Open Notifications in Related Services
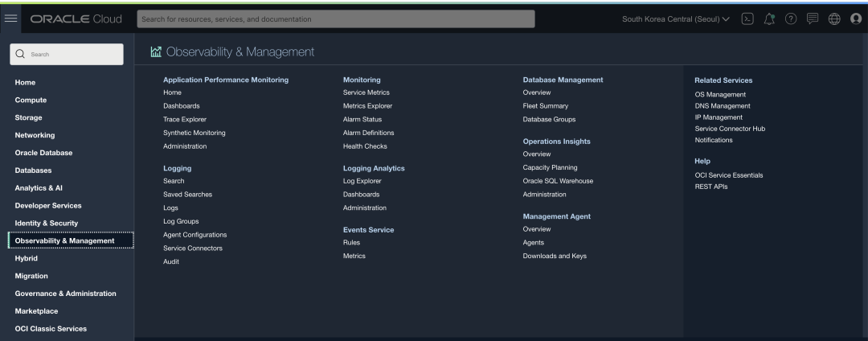Screen dimensions: 868x341 click(714, 140)
